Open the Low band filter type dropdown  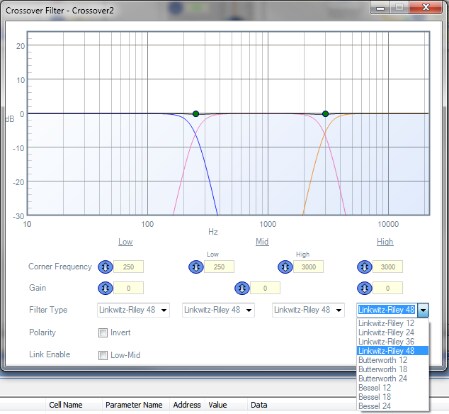point(133,310)
